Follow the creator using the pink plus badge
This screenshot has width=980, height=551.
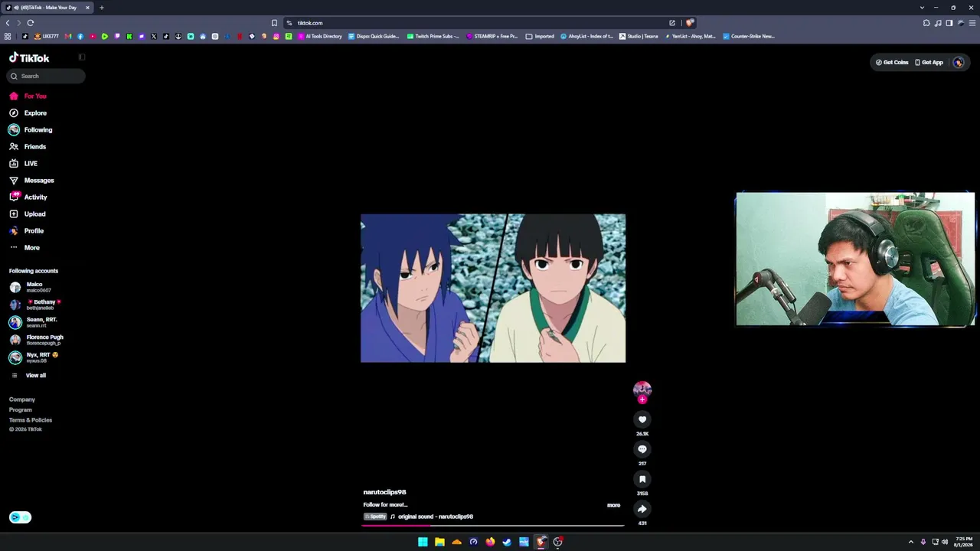pyautogui.click(x=642, y=399)
